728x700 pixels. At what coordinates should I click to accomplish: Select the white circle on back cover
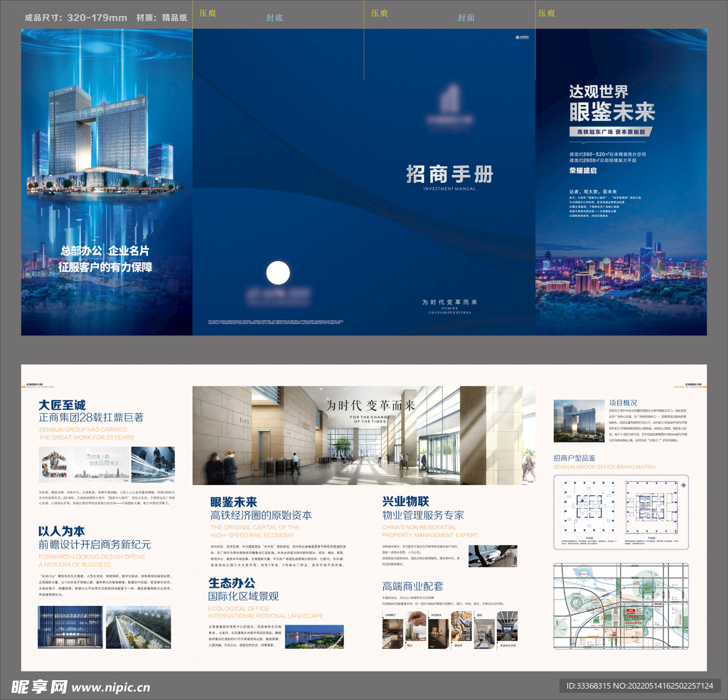click(x=278, y=272)
